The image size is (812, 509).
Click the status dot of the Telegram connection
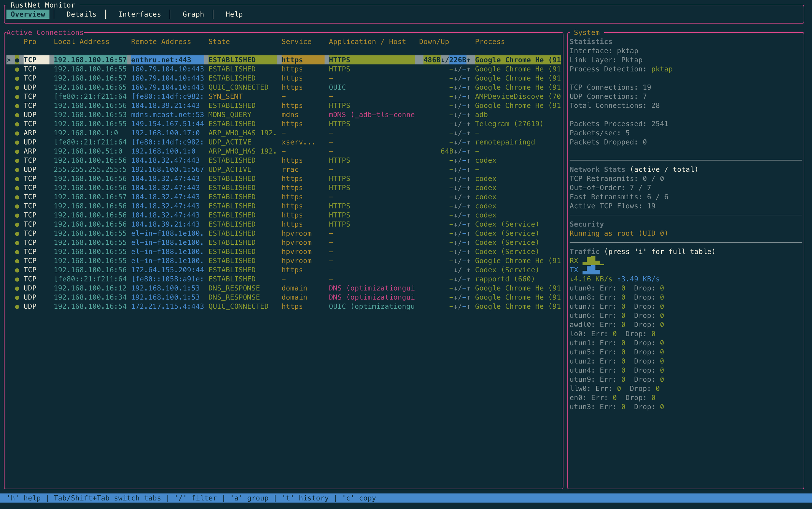[x=17, y=124]
